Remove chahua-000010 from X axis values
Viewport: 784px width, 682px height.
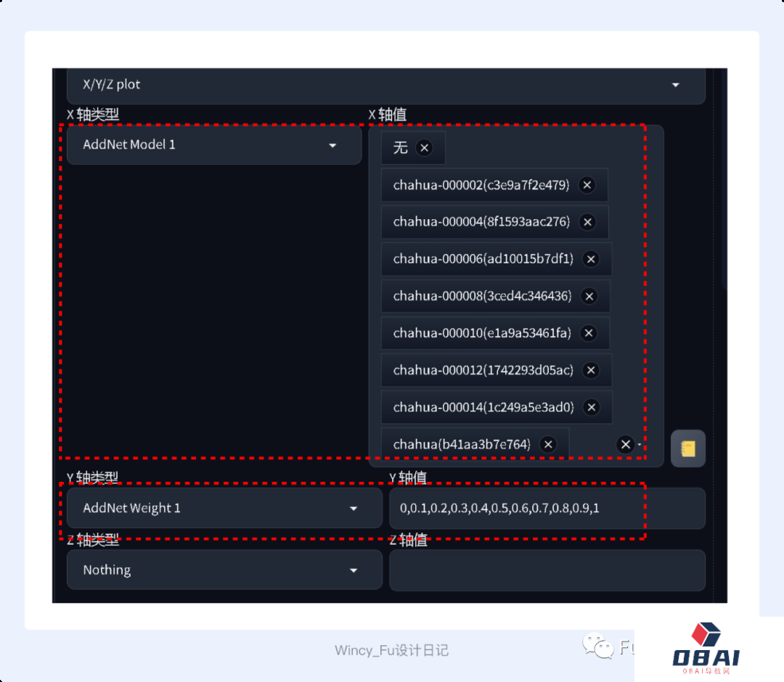589,333
